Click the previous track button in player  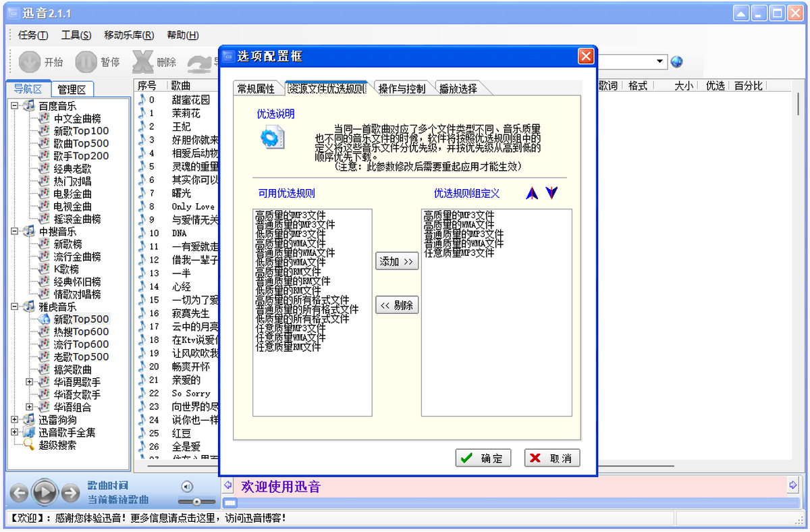click(19, 493)
